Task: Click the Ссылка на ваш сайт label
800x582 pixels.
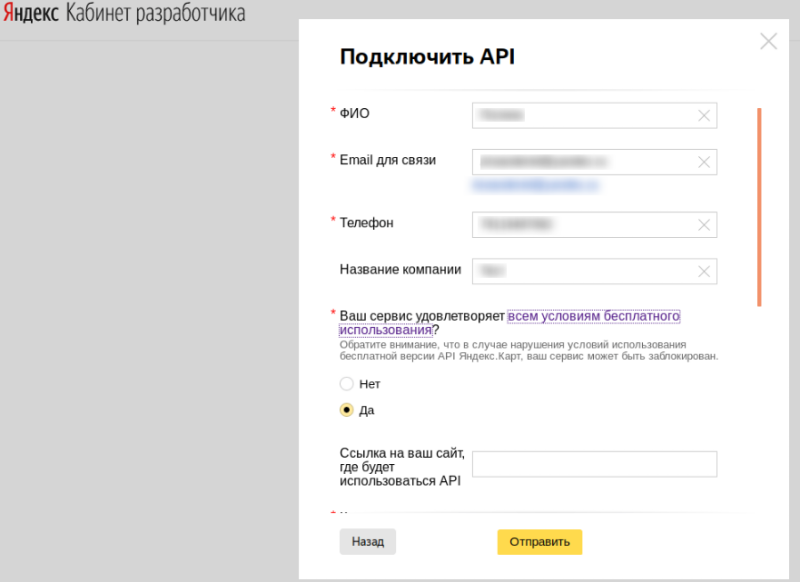Action: point(402,467)
